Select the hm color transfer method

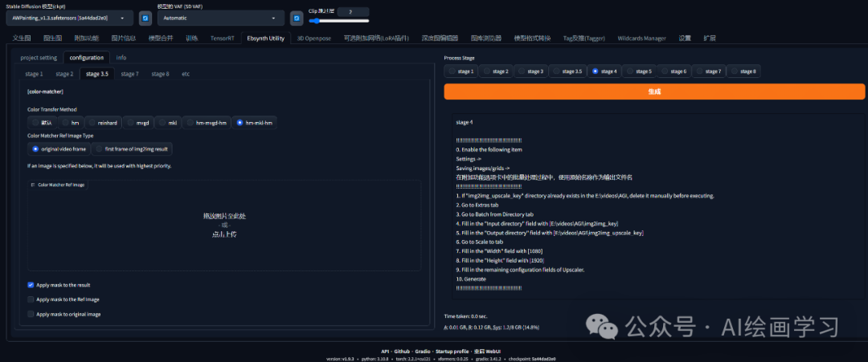pos(71,123)
